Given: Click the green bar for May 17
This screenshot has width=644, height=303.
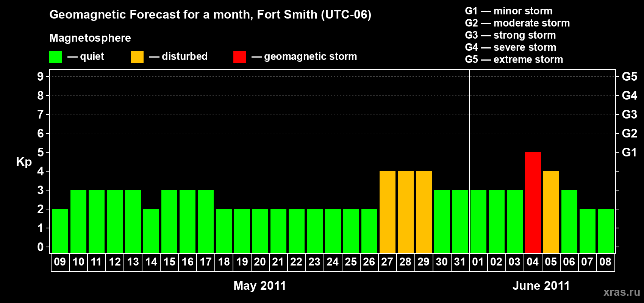Looking at the screenshot, I should click(x=206, y=221).
